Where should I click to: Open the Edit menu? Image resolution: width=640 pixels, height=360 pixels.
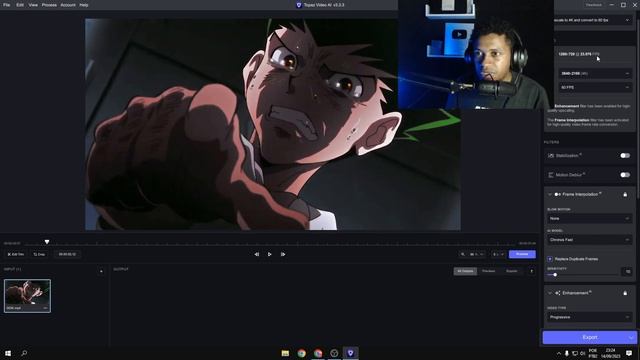point(20,5)
